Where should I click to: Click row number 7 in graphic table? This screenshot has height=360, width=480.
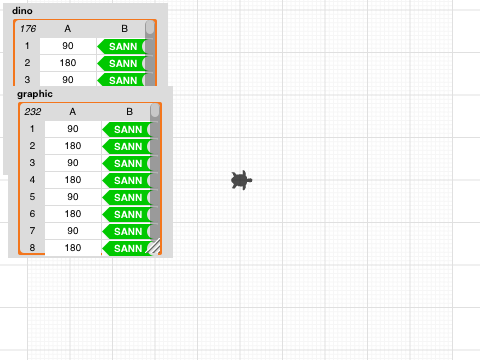coord(32,231)
